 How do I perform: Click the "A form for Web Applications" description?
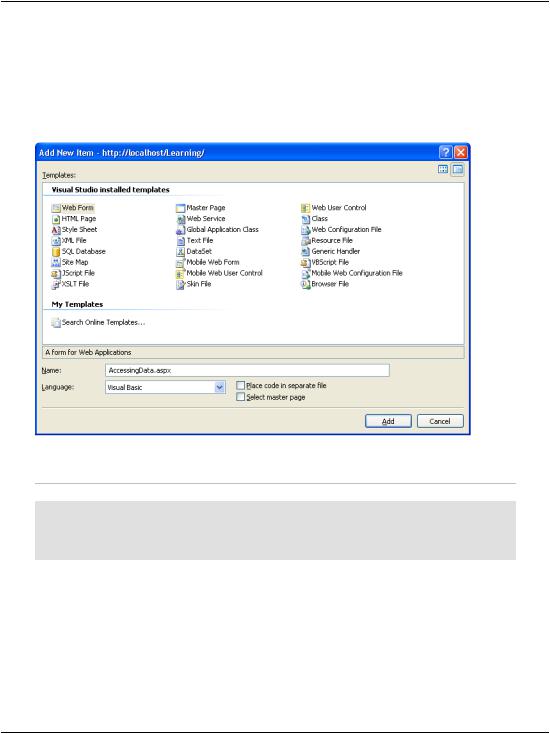88,352
